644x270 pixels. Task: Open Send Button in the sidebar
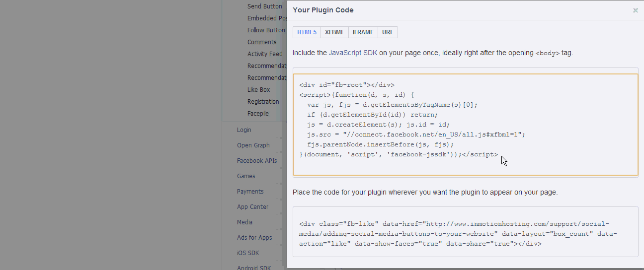[x=264, y=6]
